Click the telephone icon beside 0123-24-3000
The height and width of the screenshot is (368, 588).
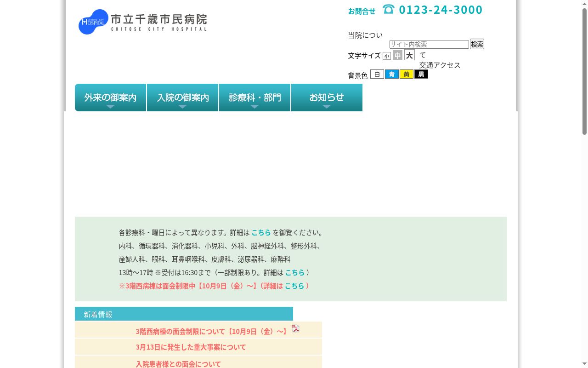click(x=389, y=9)
